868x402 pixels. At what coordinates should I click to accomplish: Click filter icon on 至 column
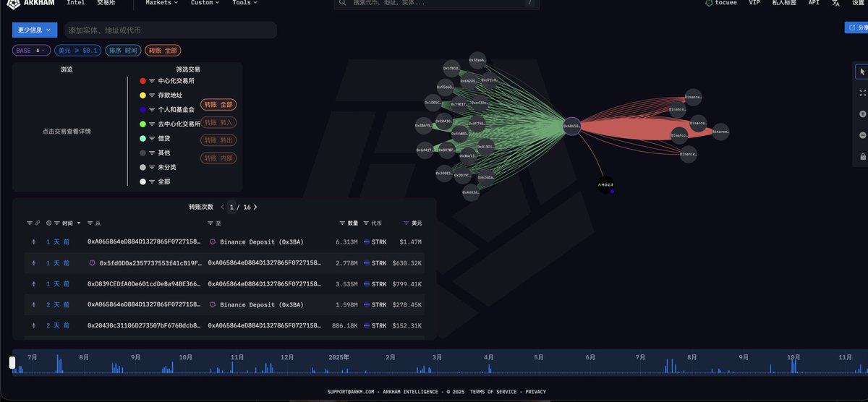tap(210, 223)
